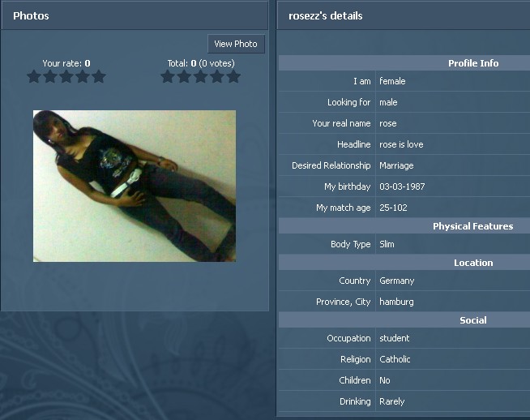The height and width of the screenshot is (420, 530).
Task: Click first star under Total votes
Action: [168, 76]
